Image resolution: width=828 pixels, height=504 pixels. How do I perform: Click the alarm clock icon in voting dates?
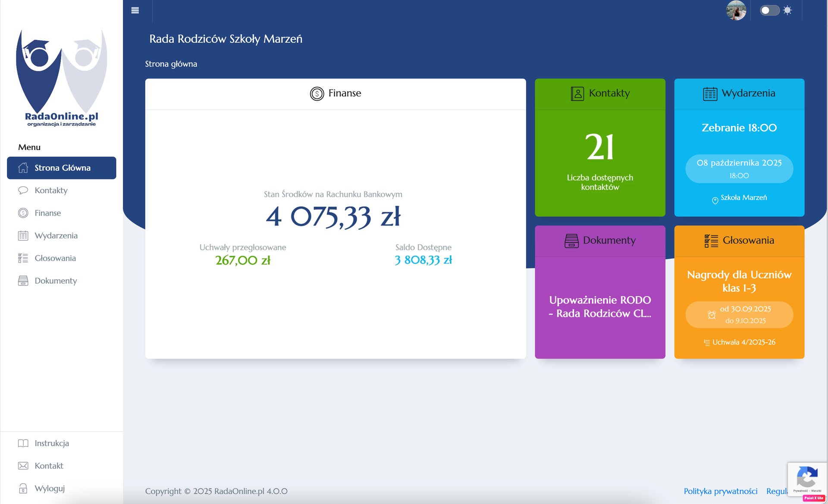tap(712, 315)
